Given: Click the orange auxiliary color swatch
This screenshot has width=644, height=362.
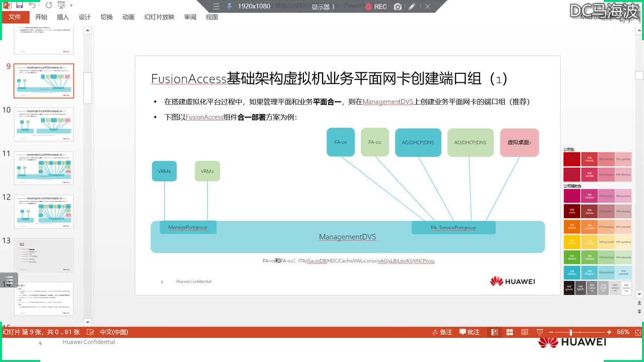Looking at the screenshot, I should tap(572, 227).
